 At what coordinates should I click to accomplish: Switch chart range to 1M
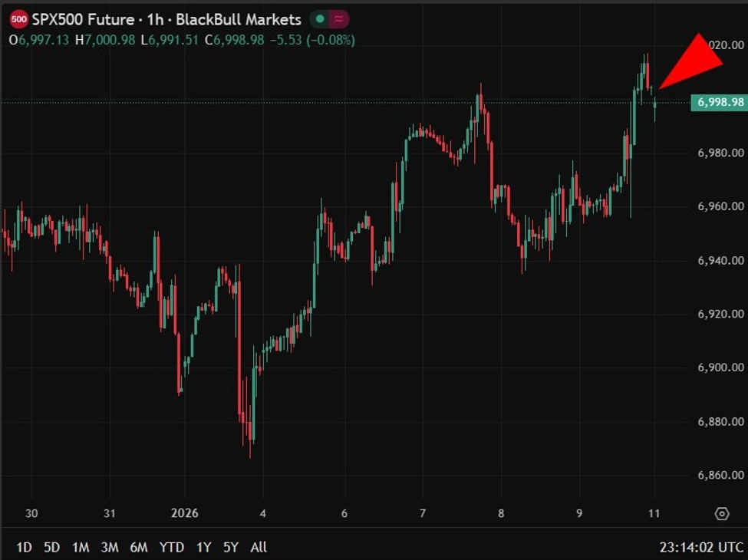pyautogui.click(x=81, y=547)
